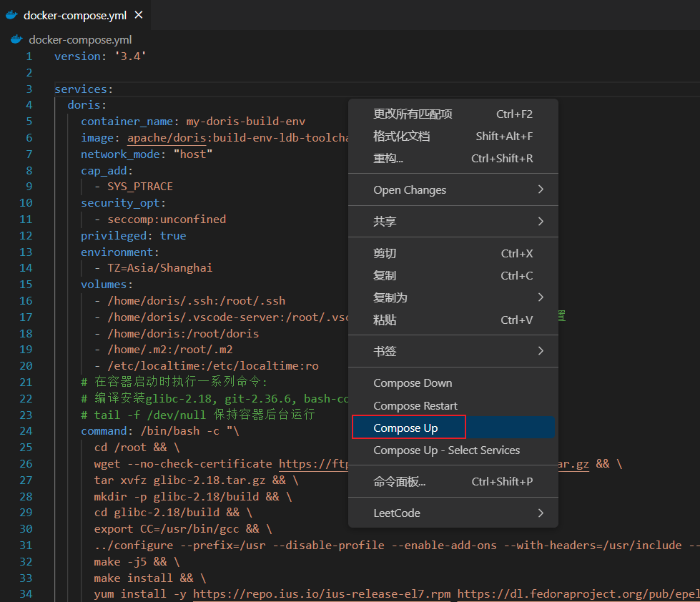The image size is (700, 602).
Task: Click the docker-compose.yml breadcrumb
Action: coord(79,40)
